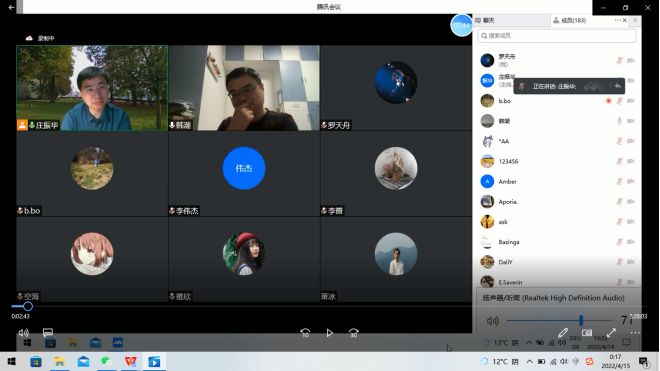Switch the player to mini view

587,333
